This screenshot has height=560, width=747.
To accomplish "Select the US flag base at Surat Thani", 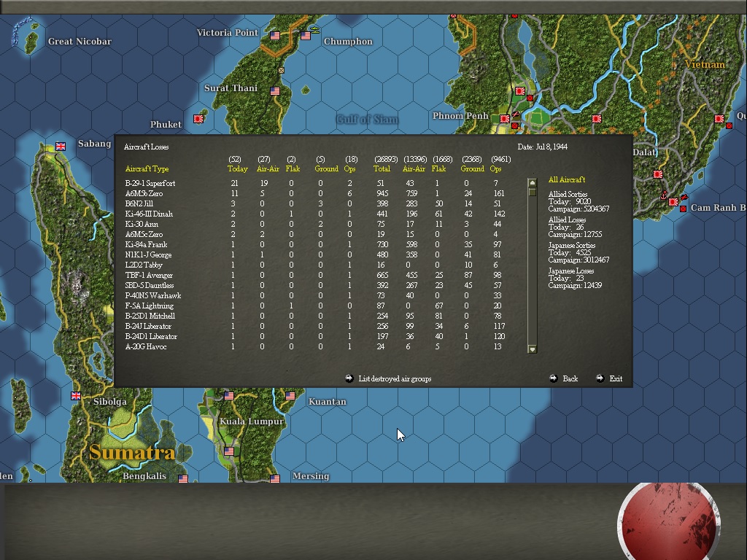I will click(275, 91).
